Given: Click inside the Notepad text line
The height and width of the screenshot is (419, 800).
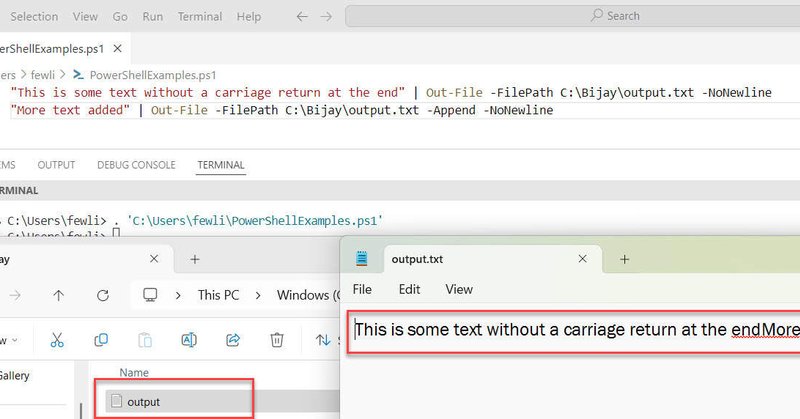Looking at the screenshot, I should 577,330.
